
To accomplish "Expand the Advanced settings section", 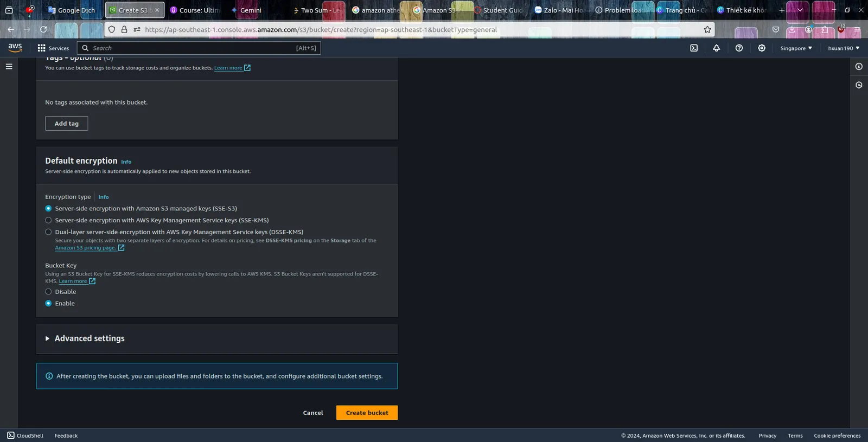I will coord(85,338).
